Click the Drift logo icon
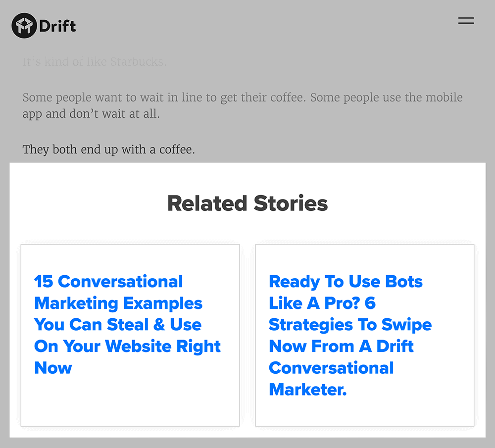Viewport: 495px width, 448px height. coord(24,26)
